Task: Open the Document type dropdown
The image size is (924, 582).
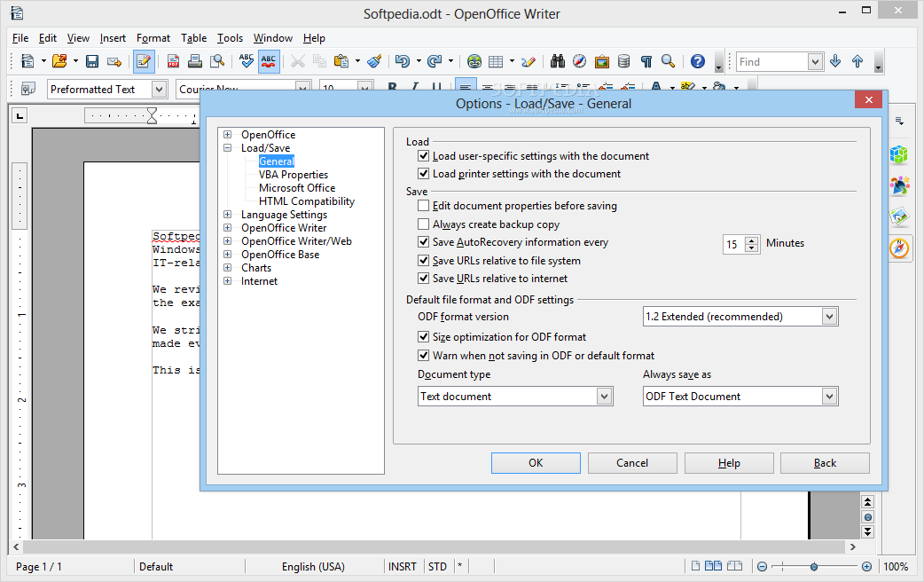Action: click(604, 397)
